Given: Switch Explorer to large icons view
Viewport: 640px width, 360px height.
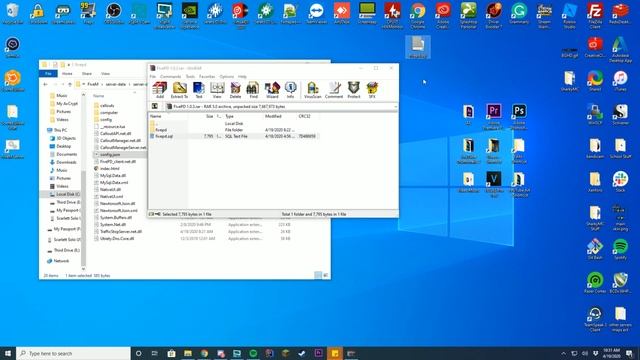Looking at the screenshot, I should 326,276.
